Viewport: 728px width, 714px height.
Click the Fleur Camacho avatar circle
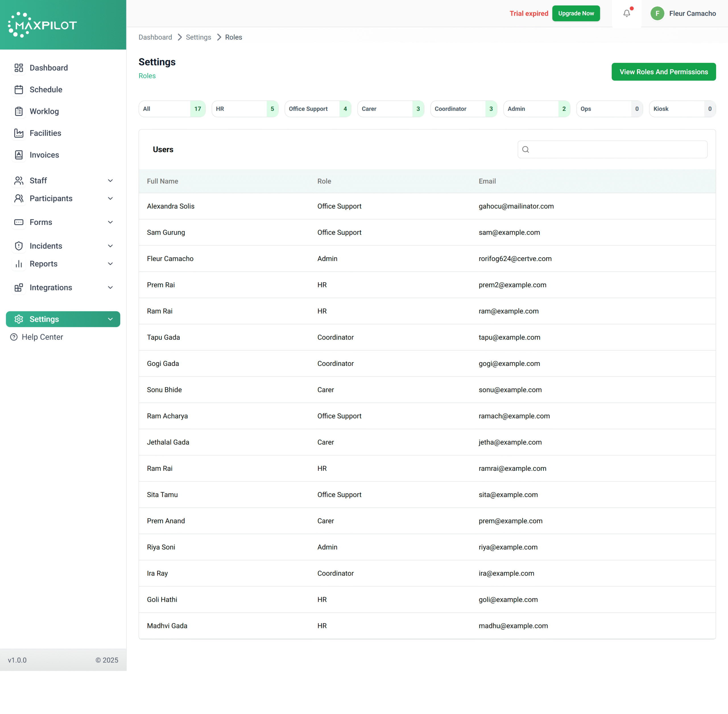[657, 13]
